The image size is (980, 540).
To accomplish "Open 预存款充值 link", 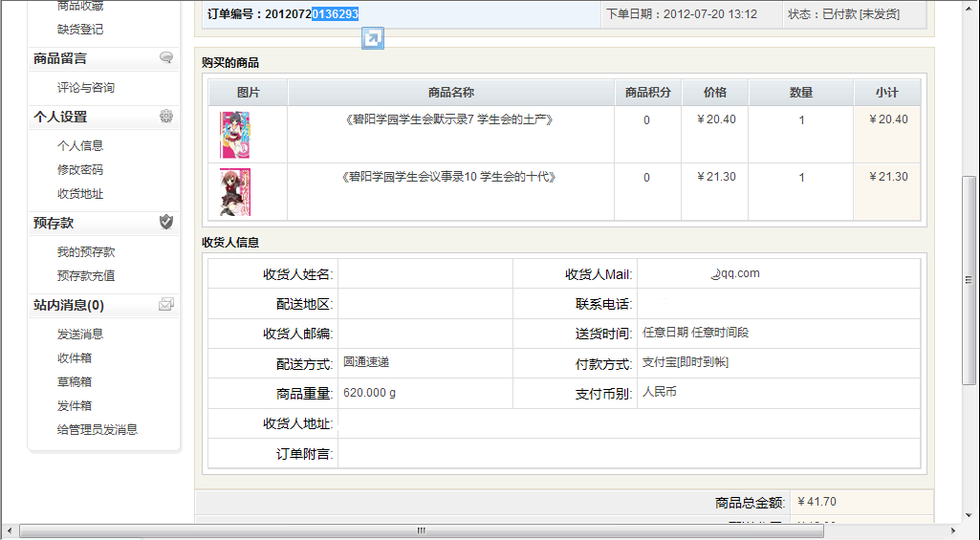I will click(x=86, y=275).
